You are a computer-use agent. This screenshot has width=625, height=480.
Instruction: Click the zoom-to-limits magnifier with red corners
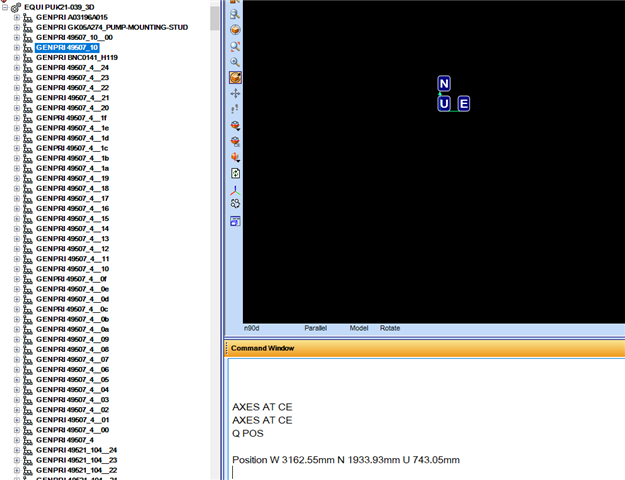tap(235, 46)
